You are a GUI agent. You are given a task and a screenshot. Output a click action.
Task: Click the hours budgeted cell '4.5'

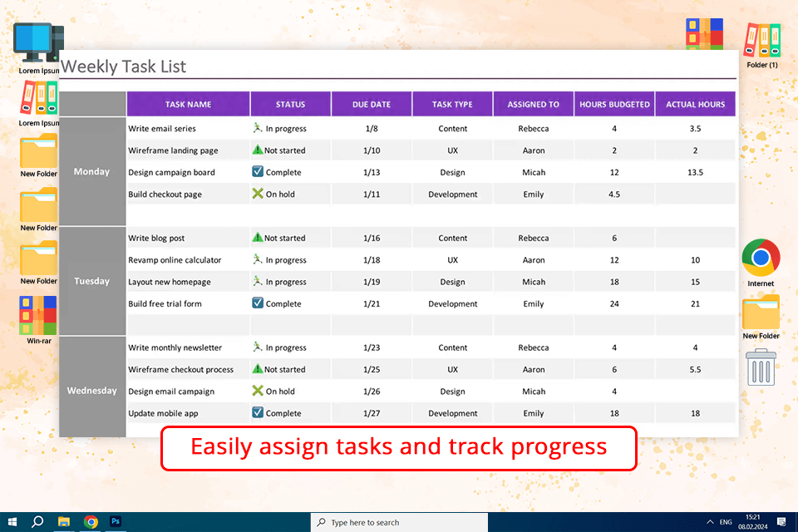pyautogui.click(x=614, y=194)
